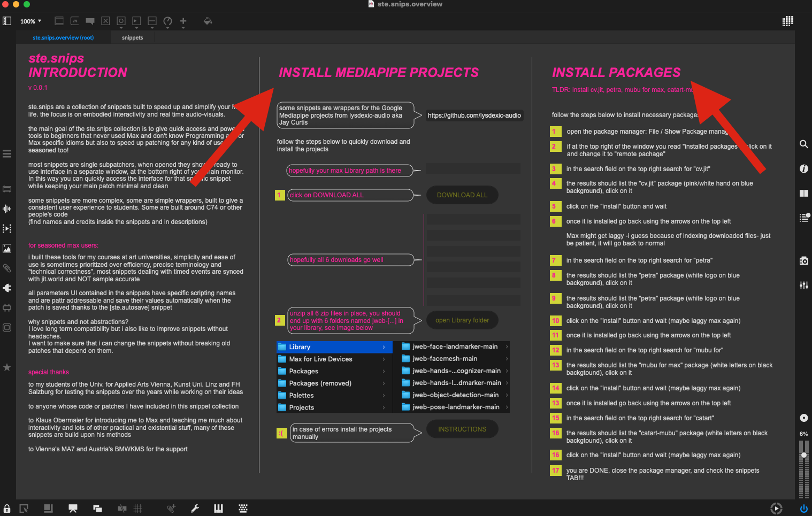This screenshot has height=516, width=812.
Task: Open the inspector info icon in right sidebar
Action: point(803,168)
